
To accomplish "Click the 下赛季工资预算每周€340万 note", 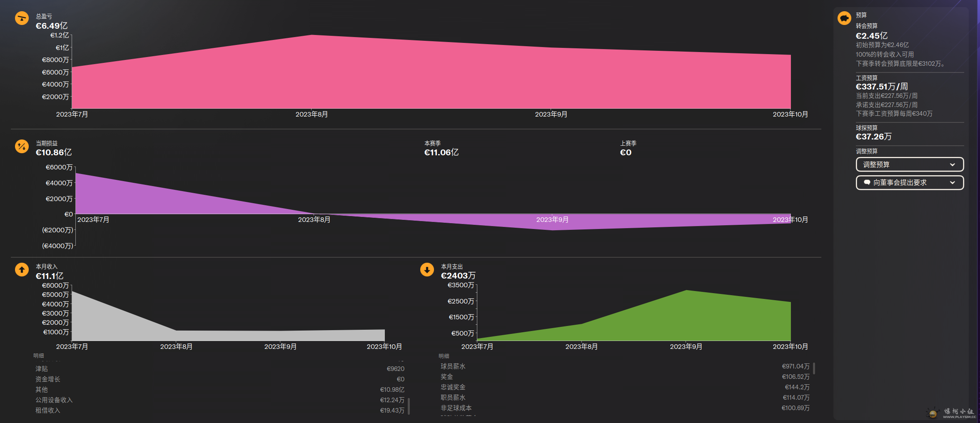I will coord(894,114).
